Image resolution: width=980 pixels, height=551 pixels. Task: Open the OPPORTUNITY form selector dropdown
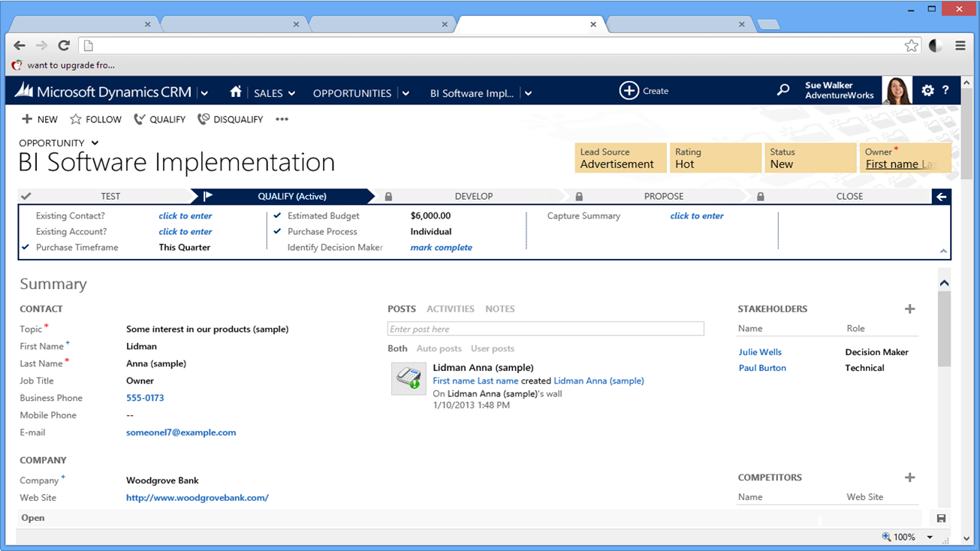95,143
